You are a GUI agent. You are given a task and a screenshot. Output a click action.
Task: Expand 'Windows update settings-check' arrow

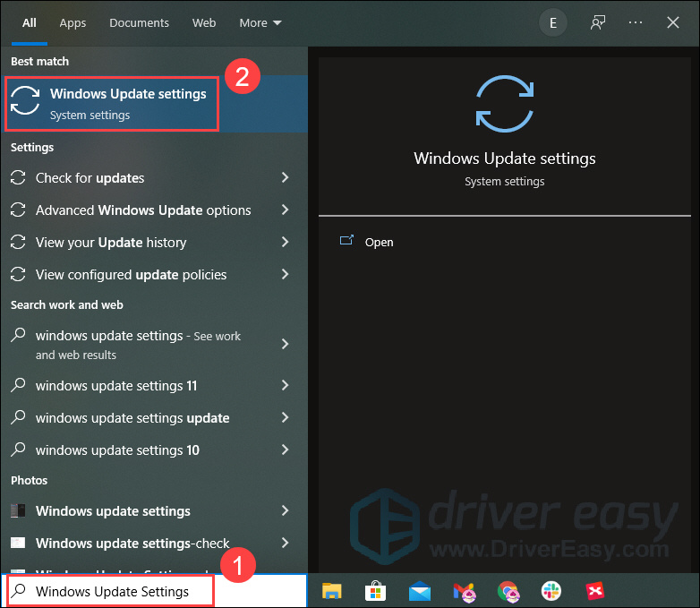(x=285, y=543)
